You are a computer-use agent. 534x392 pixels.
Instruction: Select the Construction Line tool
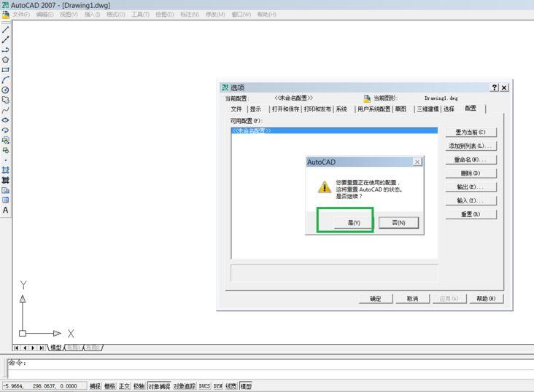[x=5, y=40]
